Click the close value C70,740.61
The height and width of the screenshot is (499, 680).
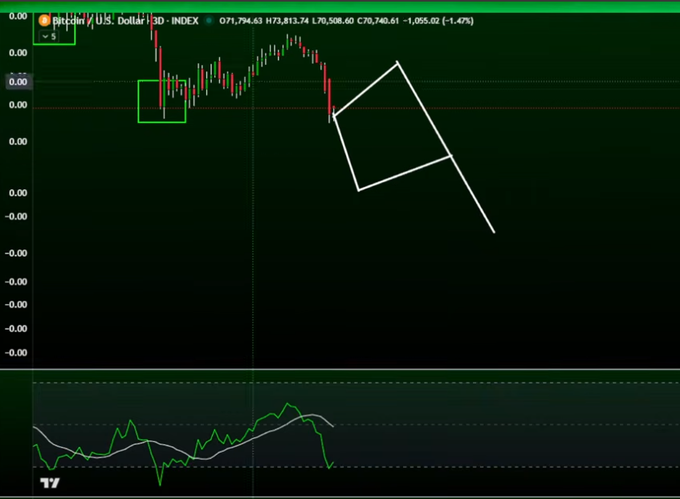click(378, 21)
